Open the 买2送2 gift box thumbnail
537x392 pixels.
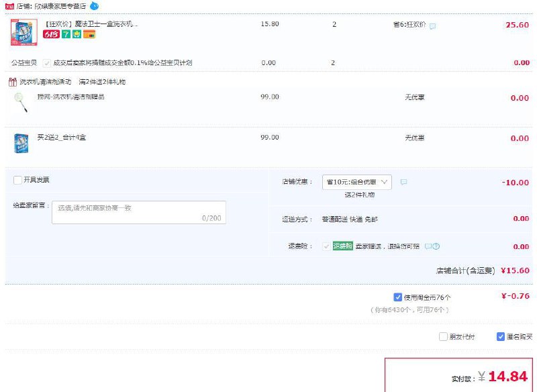pos(21,143)
